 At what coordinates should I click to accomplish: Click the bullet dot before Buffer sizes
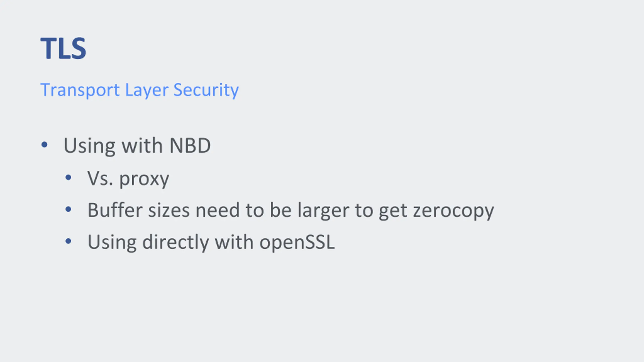(x=68, y=209)
